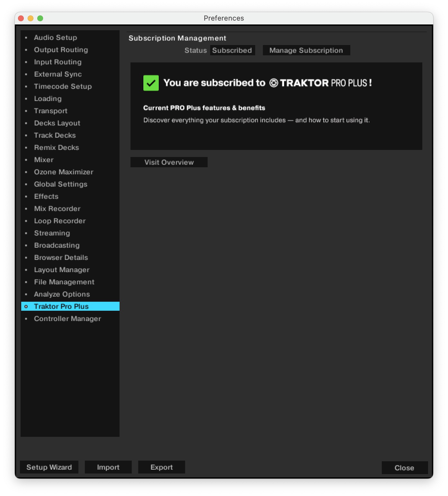Go to Mixer settings page
Image resolution: width=448 pixels, height=496 pixels.
coord(44,160)
